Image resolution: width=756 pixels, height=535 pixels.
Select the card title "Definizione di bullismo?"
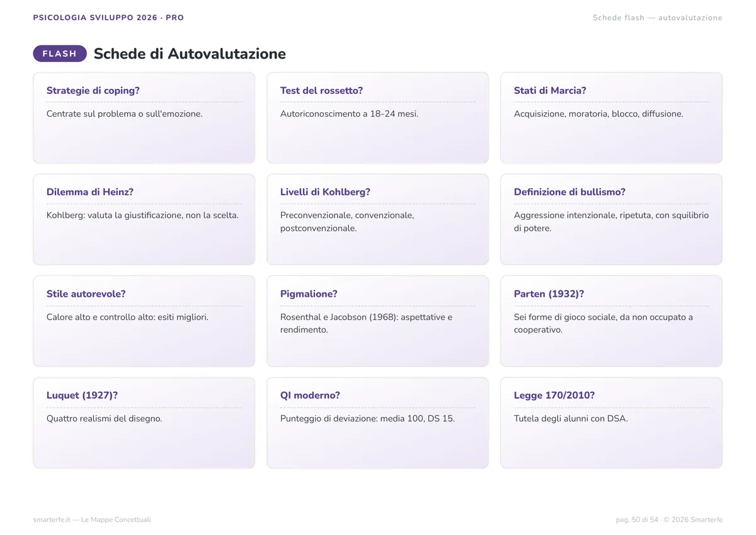point(570,192)
